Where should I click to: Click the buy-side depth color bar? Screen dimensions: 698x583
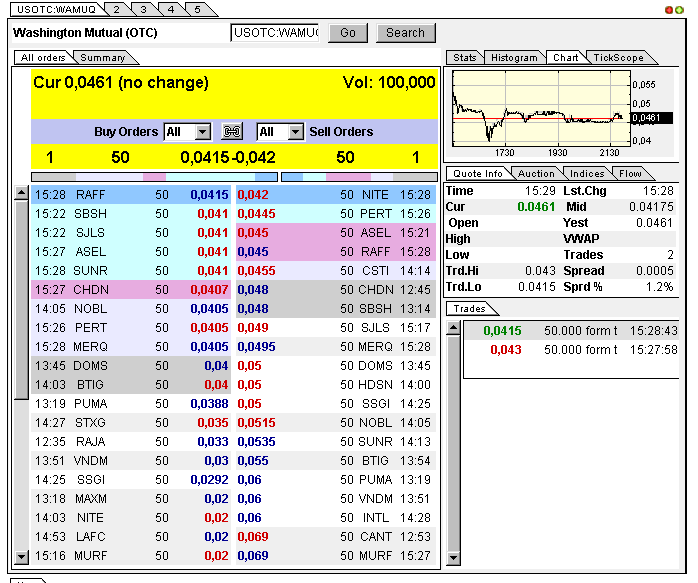155,177
